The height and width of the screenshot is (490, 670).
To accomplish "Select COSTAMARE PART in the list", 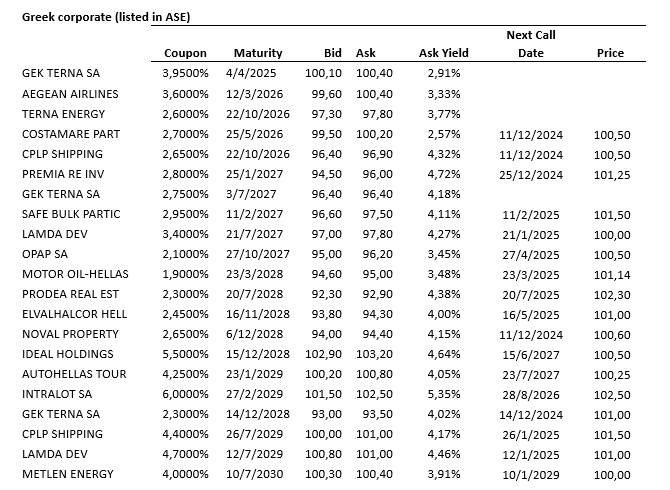I will [x=73, y=133].
